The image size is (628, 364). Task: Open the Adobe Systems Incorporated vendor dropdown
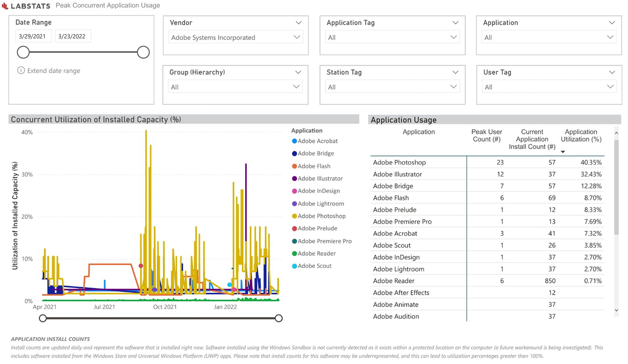pos(235,37)
